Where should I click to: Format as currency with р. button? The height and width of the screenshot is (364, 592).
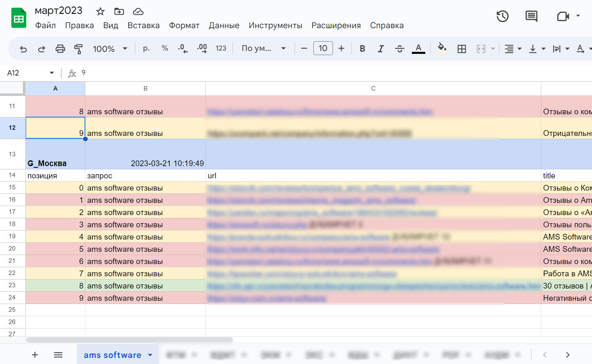tap(146, 49)
